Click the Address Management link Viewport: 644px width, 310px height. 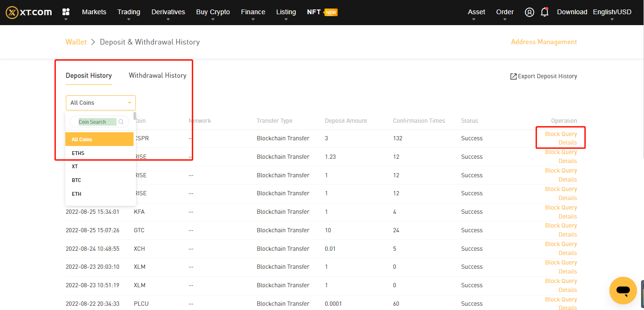point(544,42)
